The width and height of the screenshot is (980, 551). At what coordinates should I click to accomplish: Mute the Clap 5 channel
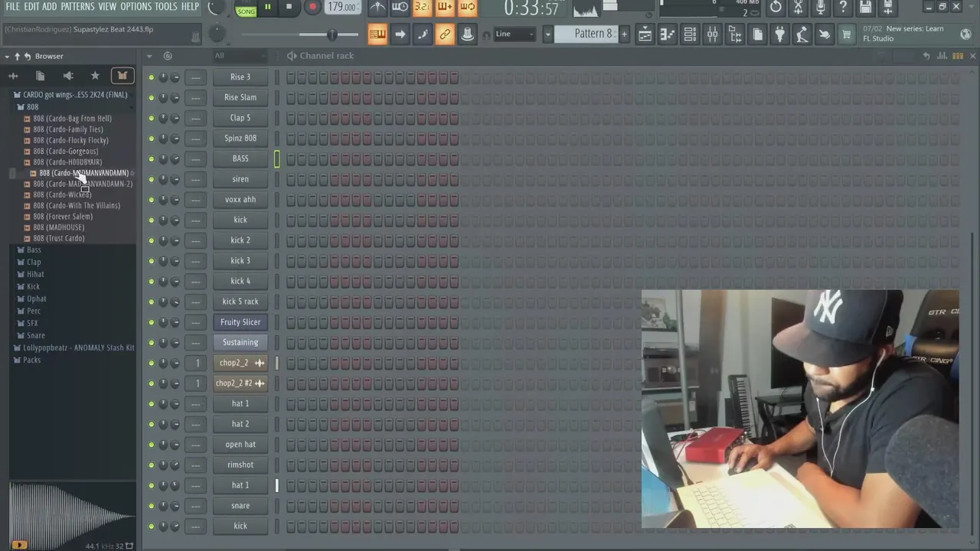(151, 118)
